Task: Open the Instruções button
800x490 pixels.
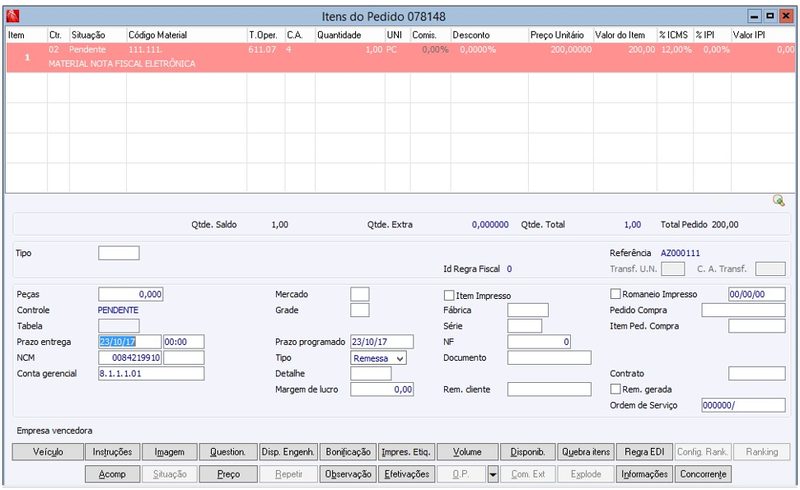Action: (112, 452)
